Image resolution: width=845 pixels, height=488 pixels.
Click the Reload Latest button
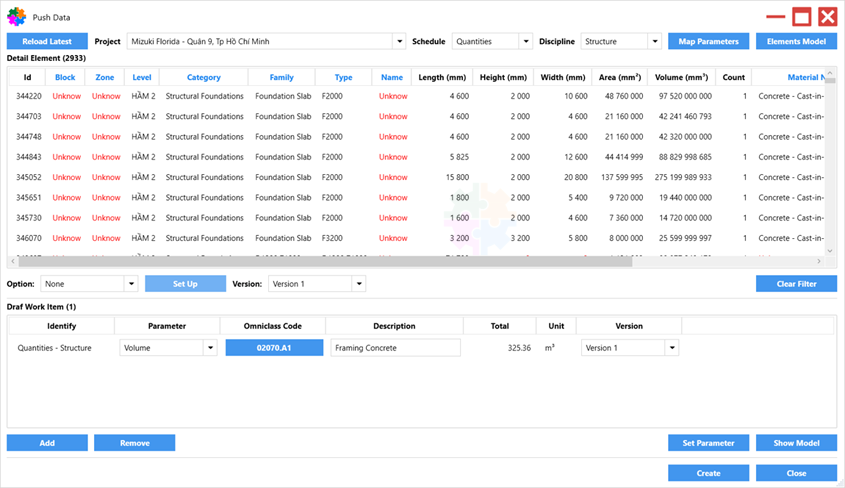pyautogui.click(x=47, y=41)
